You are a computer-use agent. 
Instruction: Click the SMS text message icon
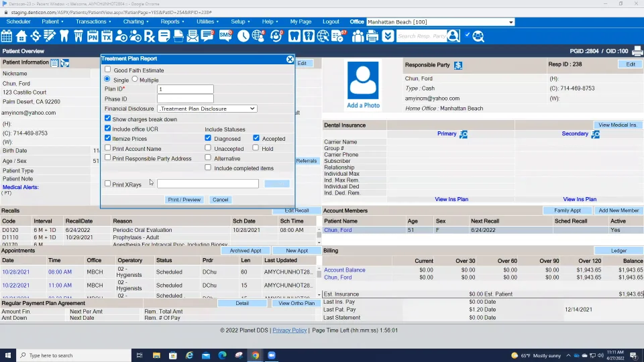point(225,36)
